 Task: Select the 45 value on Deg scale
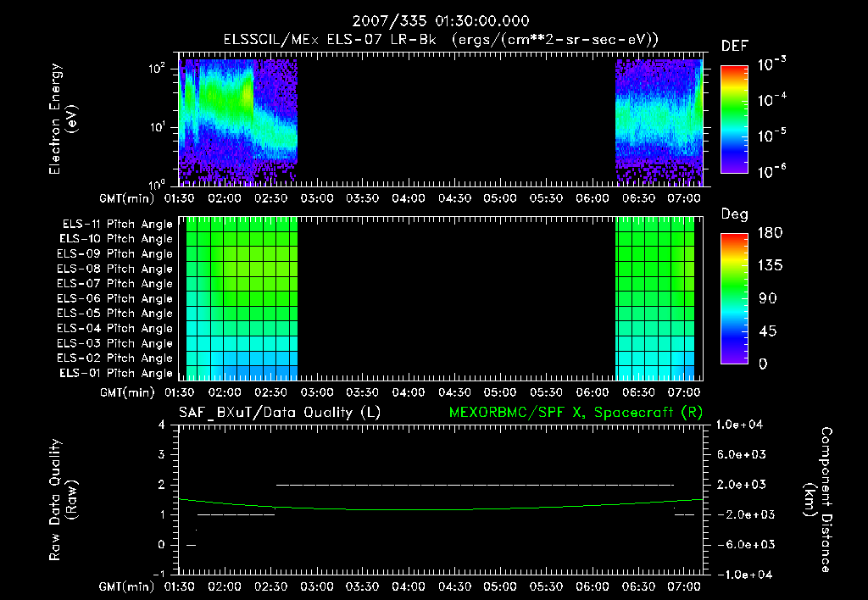click(x=768, y=331)
